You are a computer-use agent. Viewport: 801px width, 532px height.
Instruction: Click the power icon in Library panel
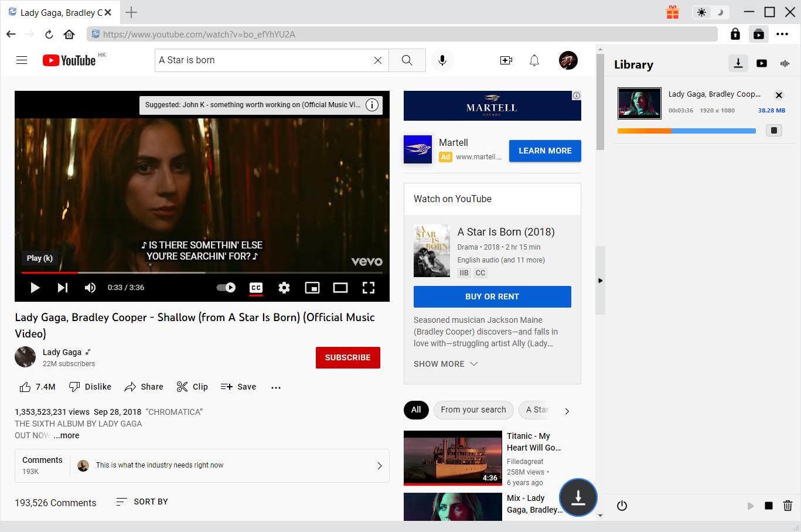[622, 506]
